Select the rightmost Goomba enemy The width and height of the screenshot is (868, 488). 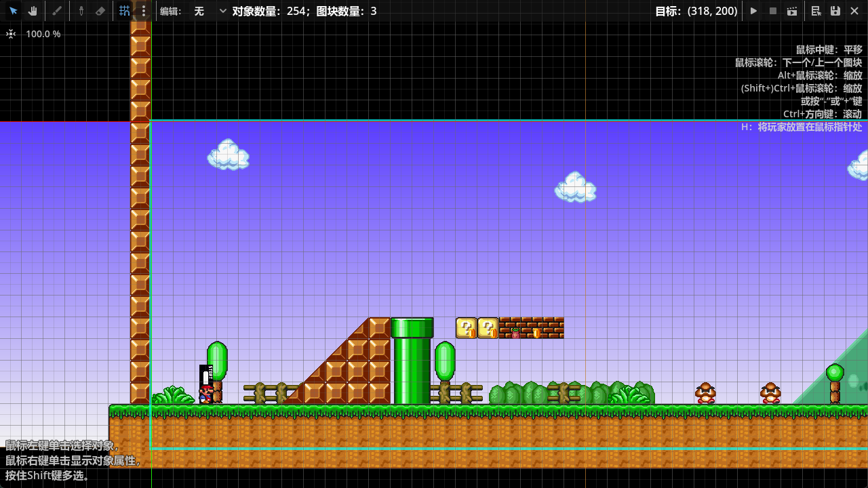pos(770,393)
